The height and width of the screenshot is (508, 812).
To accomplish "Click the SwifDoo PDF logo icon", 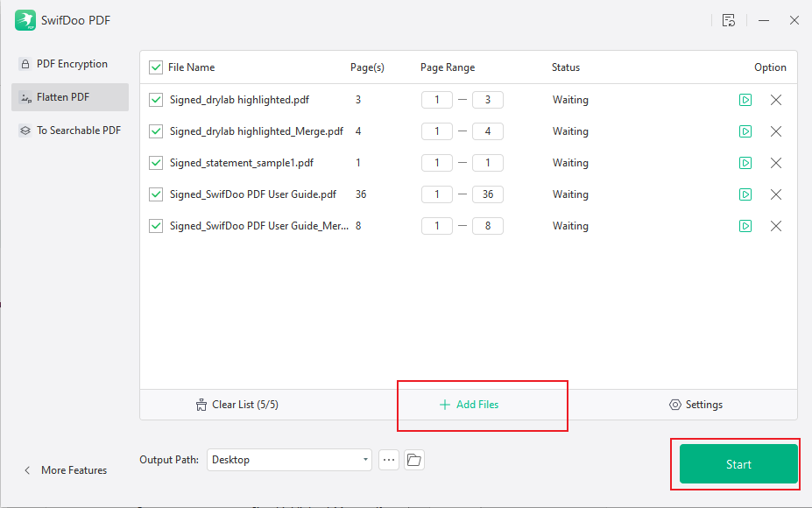I will (x=25, y=18).
